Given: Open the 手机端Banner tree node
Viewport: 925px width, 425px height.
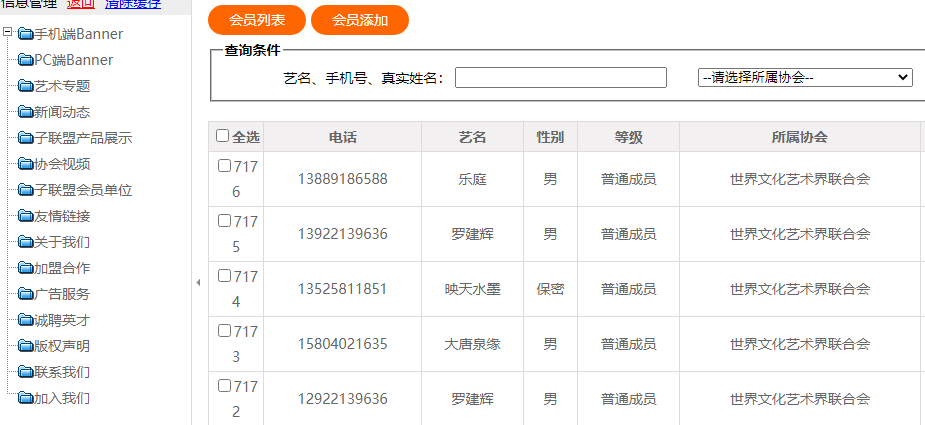Looking at the screenshot, I should pyautogui.click(x=78, y=34).
